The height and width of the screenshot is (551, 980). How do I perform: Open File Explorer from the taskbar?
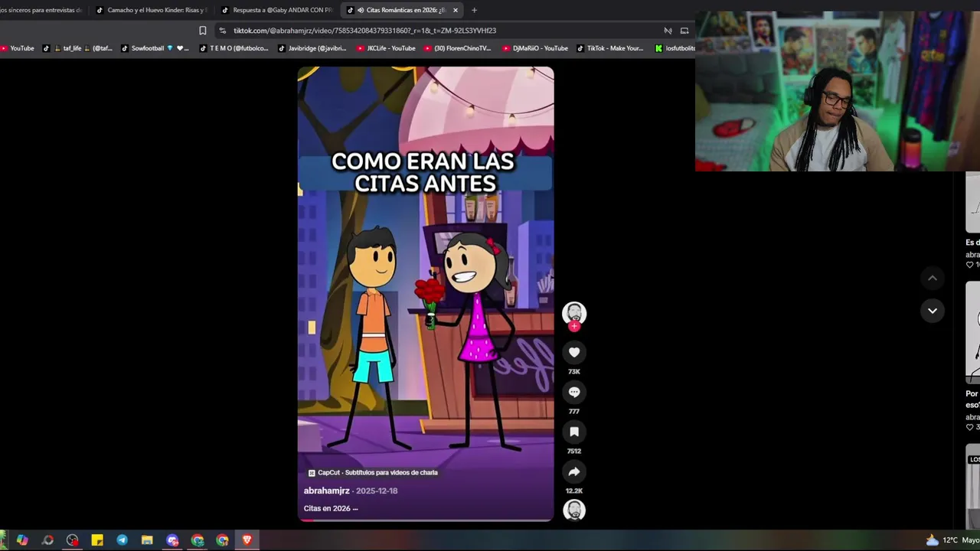tap(147, 540)
